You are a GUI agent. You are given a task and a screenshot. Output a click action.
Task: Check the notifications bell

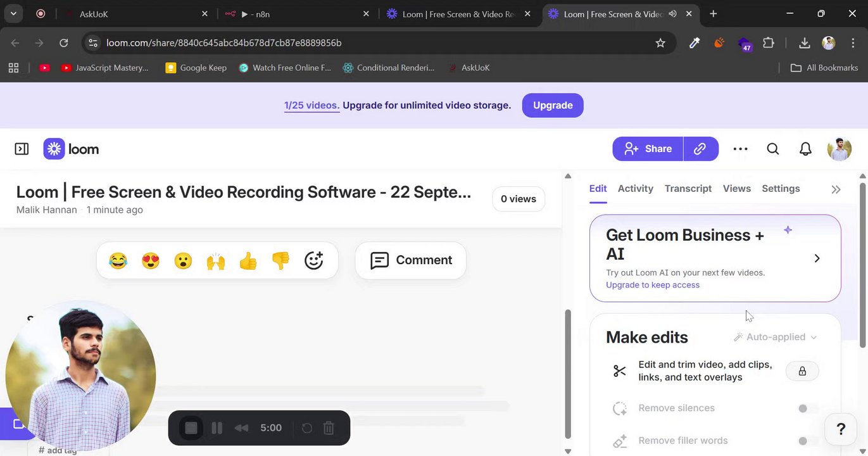coord(805,149)
